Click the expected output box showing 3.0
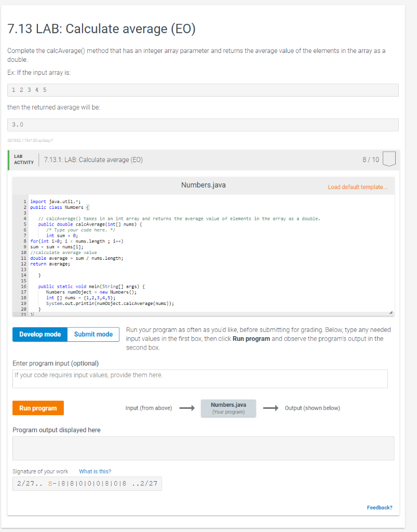This screenshot has height=532, width=417. 203,124
